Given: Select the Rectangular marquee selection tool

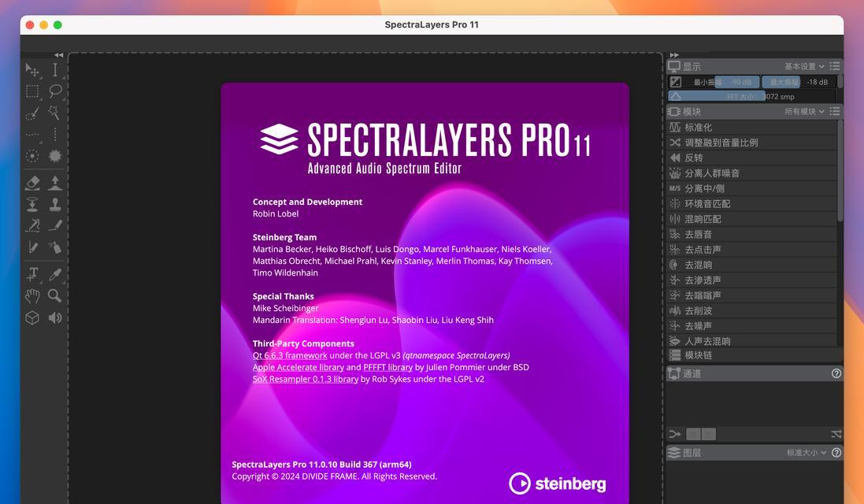Looking at the screenshot, I should click(32, 91).
